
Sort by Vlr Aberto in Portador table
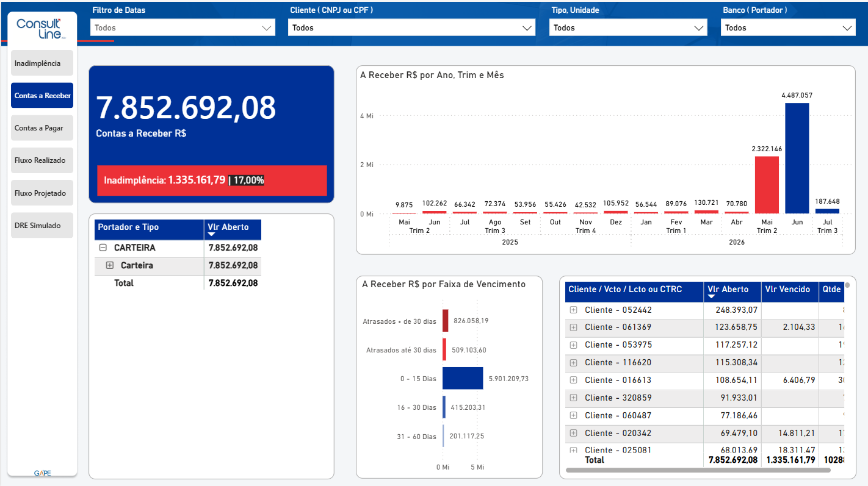click(x=233, y=229)
